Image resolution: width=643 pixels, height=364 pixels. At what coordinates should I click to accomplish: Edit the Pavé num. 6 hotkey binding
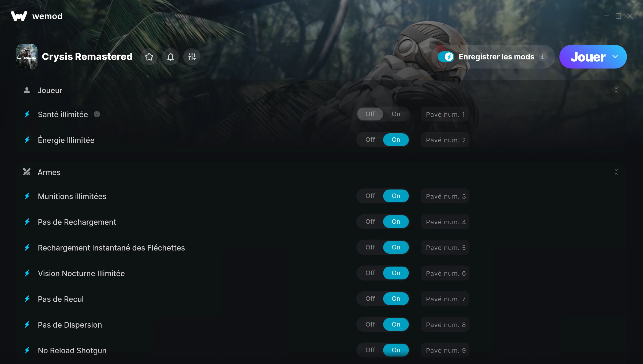tap(445, 273)
